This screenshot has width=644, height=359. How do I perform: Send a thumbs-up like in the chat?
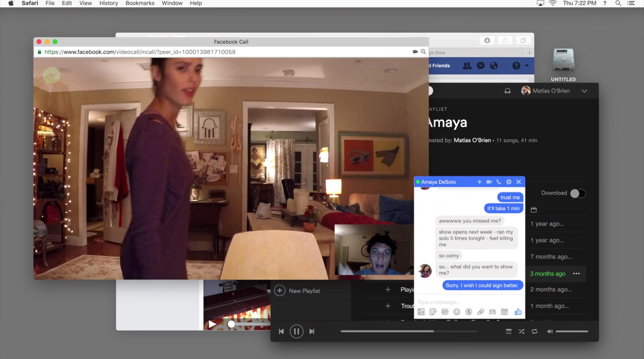[x=518, y=312]
